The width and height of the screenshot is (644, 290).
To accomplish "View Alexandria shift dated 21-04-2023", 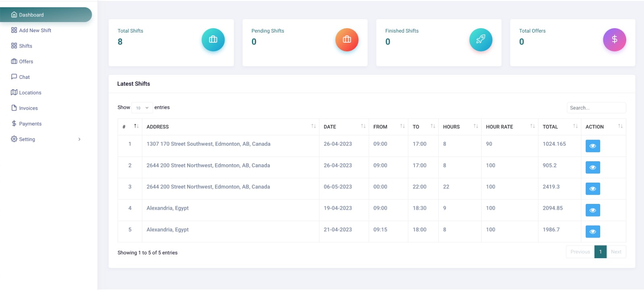I will coord(592,232).
